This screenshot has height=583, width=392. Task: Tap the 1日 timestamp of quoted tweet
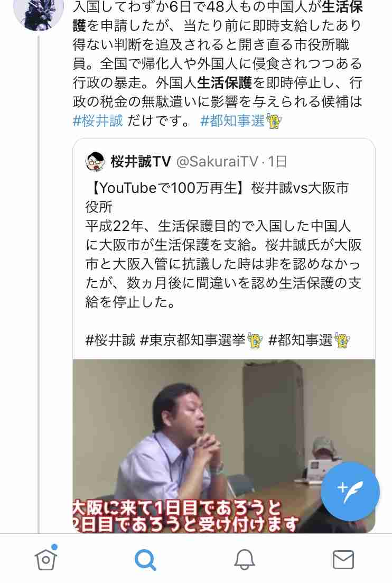click(277, 161)
